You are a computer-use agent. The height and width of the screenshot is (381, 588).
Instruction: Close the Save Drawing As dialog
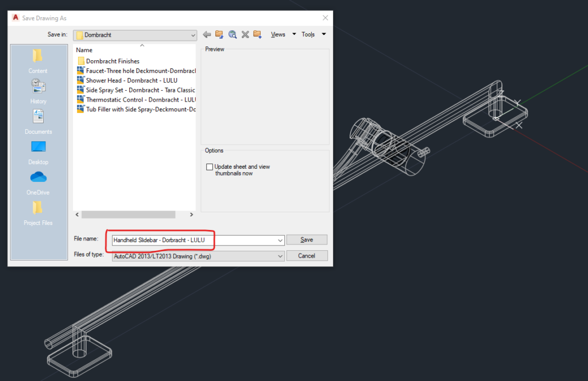(x=325, y=18)
